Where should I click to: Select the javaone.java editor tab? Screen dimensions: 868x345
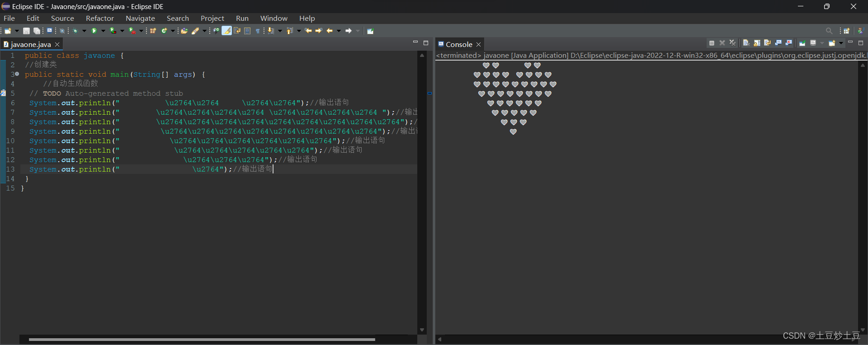click(x=31, y=44)
